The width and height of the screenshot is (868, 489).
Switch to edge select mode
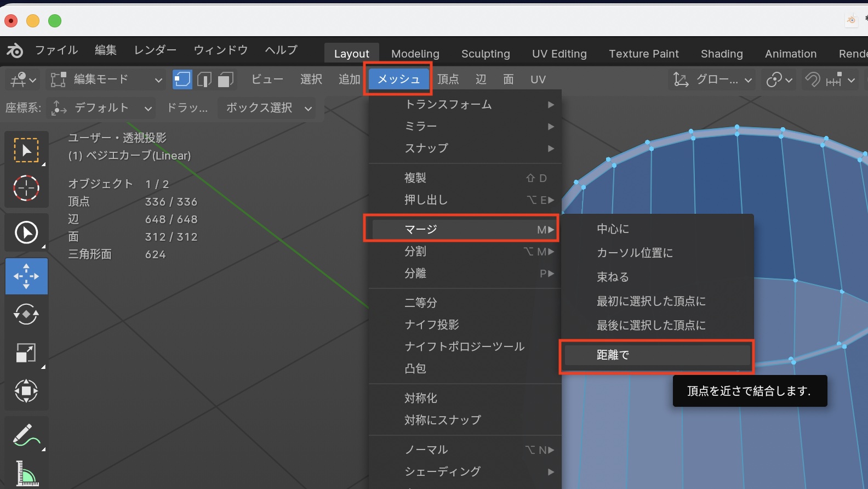click(204, 79)
